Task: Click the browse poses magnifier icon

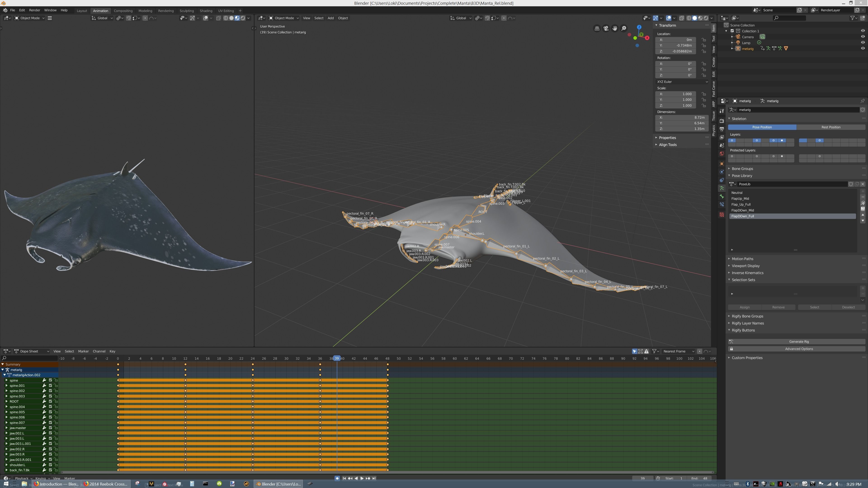Action: point(863,203)
